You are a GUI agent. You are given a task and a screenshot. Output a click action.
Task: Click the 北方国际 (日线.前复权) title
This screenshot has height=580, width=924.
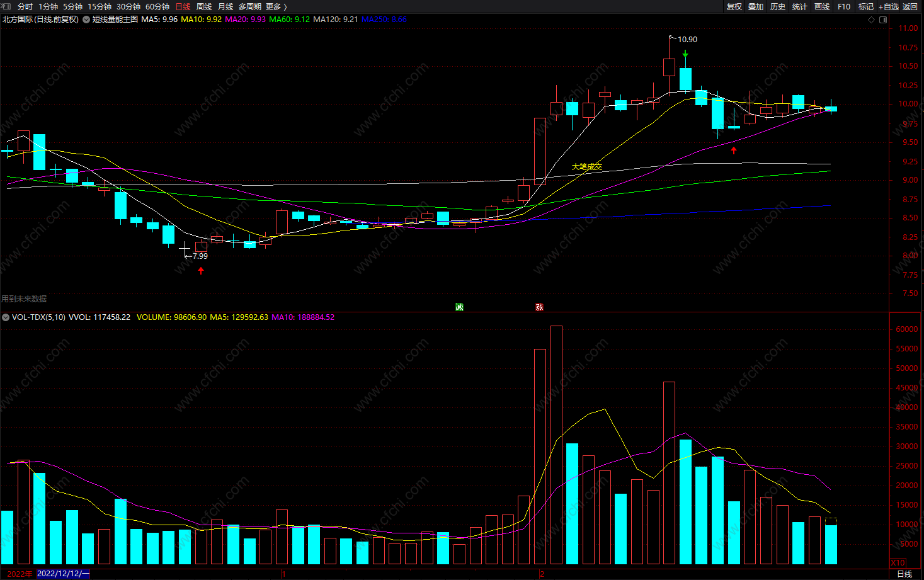coord(40,20)
